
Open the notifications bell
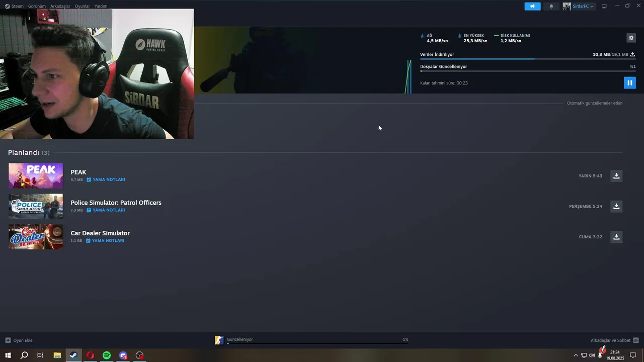pos(551,6)
